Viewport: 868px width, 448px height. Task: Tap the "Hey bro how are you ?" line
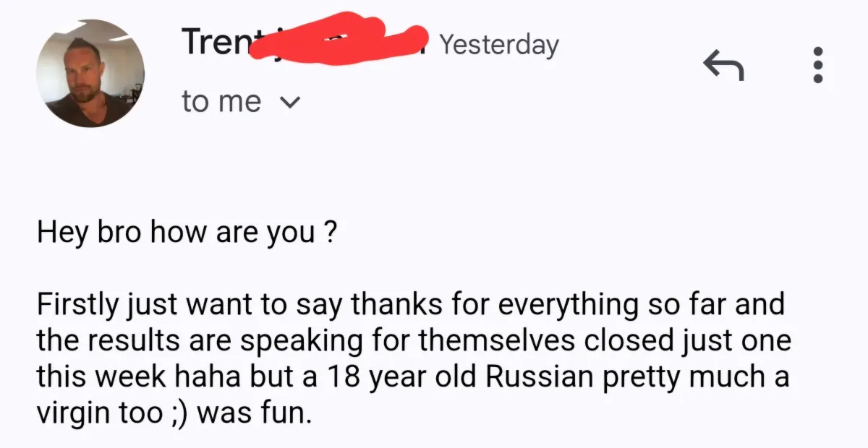click(186, 236)
